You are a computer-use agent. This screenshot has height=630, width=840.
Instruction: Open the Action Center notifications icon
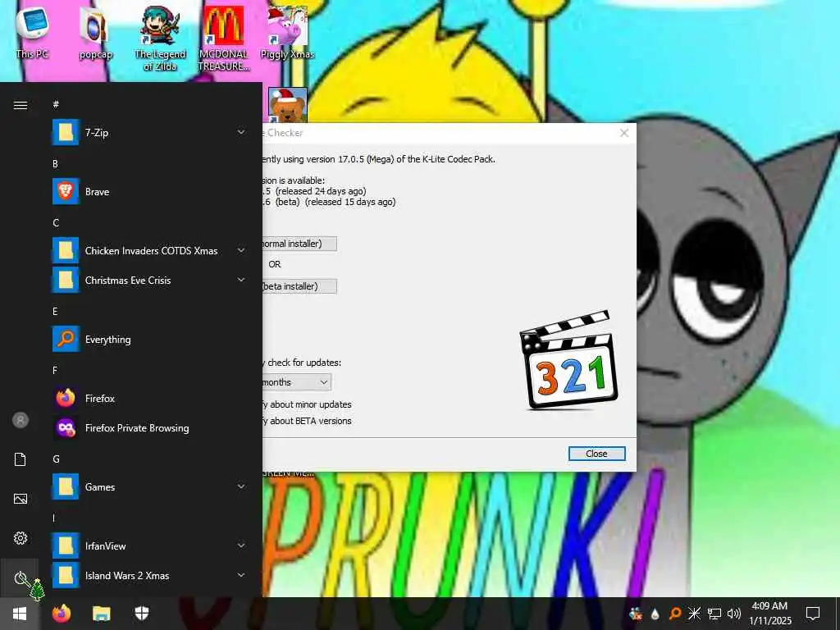point(813,614)
